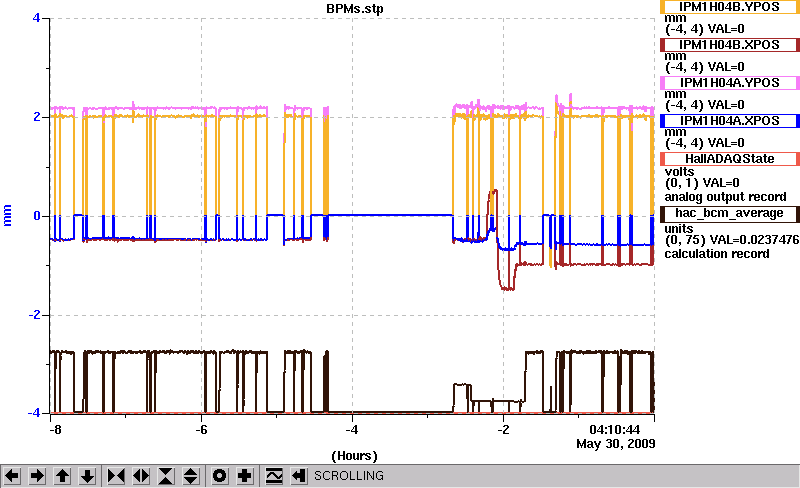This screenshot has height=488, width=800.
Task: Select the HallADAQState curve in legend
Action: (730, 159)
